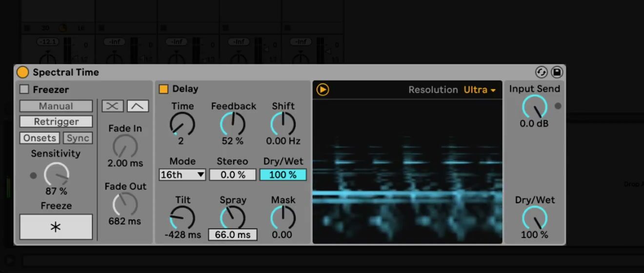Click the Feedback knob
The height and width of the screenshot is (273, 644).
tap(233, 124)
